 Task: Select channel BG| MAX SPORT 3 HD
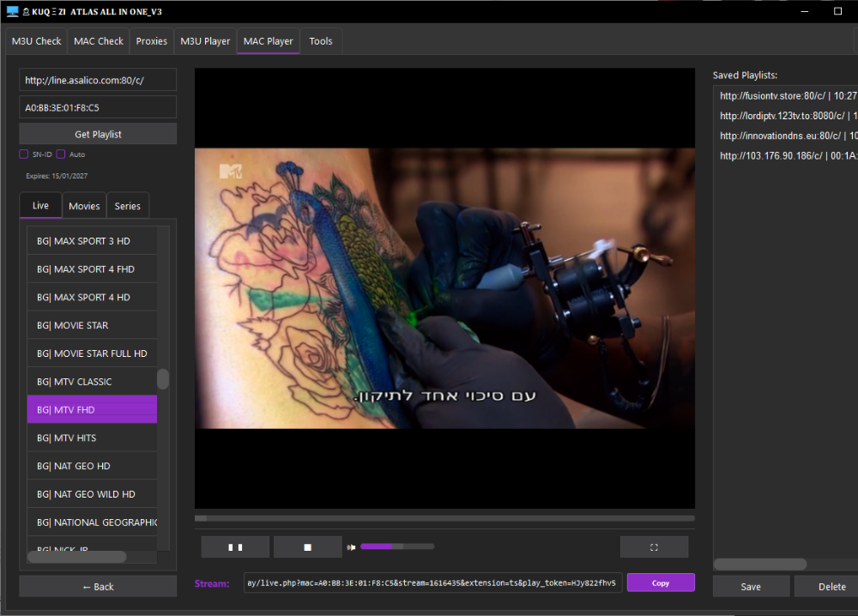click(92, 241)
